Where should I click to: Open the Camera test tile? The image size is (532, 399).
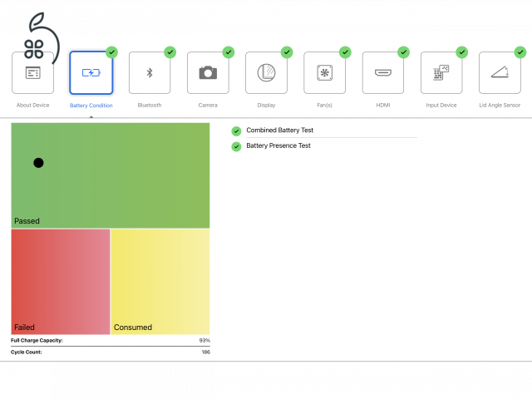point(208,72)
